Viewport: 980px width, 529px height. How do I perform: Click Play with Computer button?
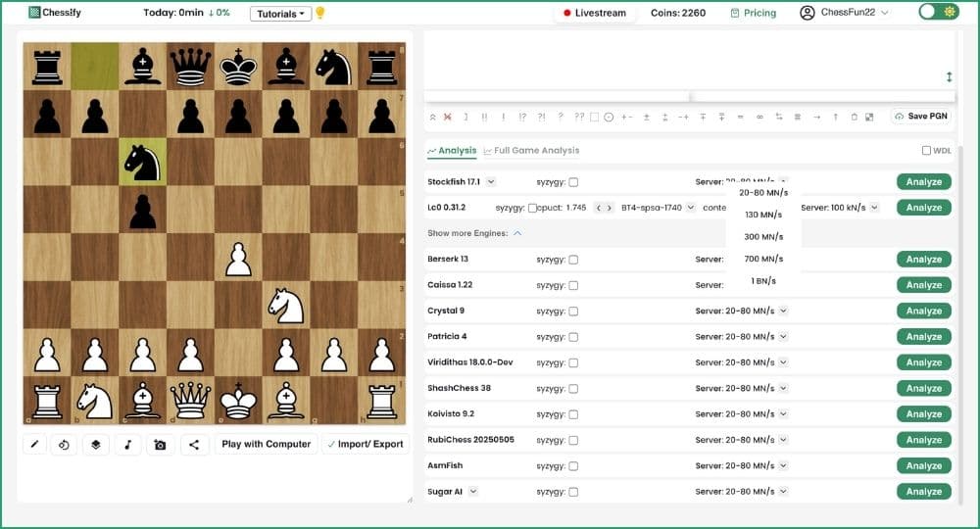point(267,444)
